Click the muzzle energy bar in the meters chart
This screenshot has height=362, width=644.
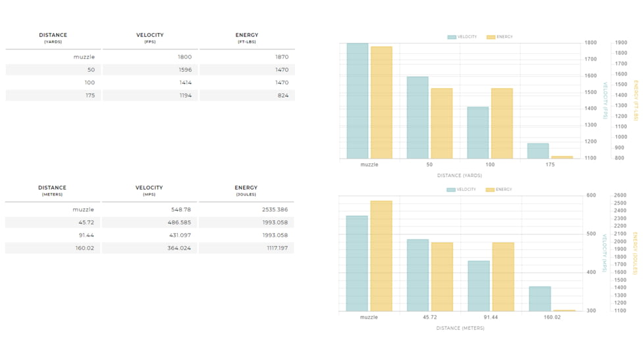coord(381,256)
